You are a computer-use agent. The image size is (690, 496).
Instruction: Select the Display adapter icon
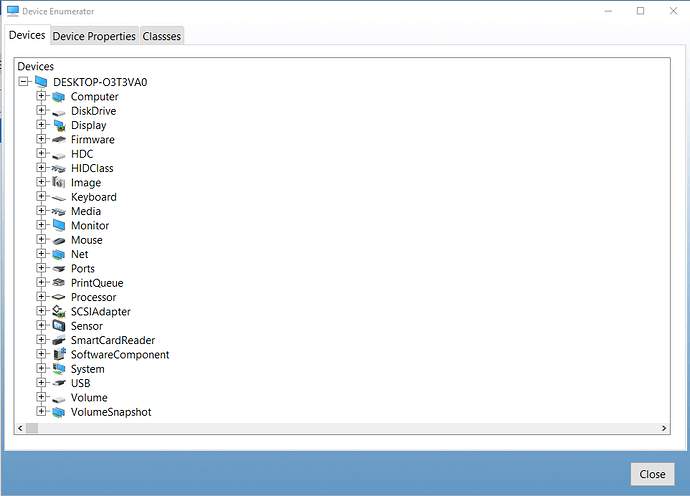[x=59, y=125]
